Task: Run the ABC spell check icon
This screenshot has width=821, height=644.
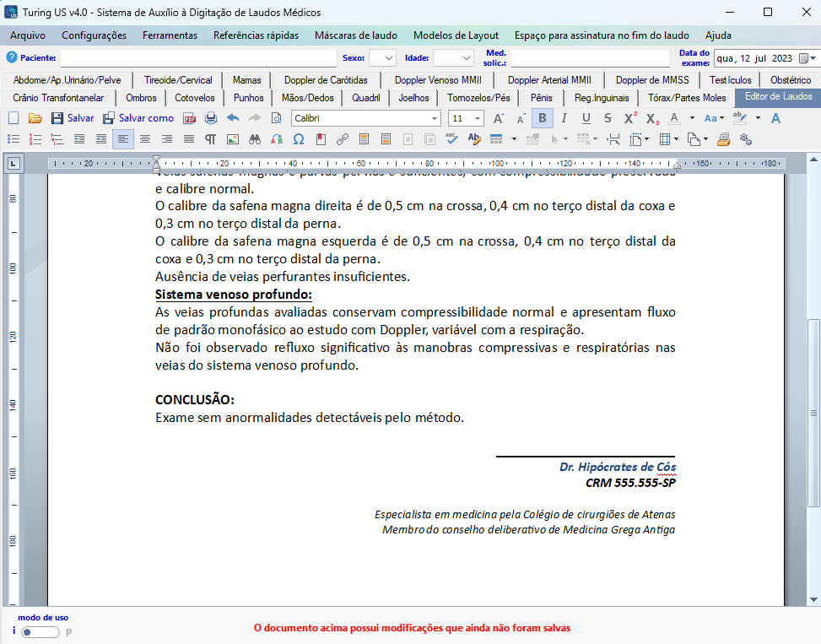Action: (x=452, y=138)
